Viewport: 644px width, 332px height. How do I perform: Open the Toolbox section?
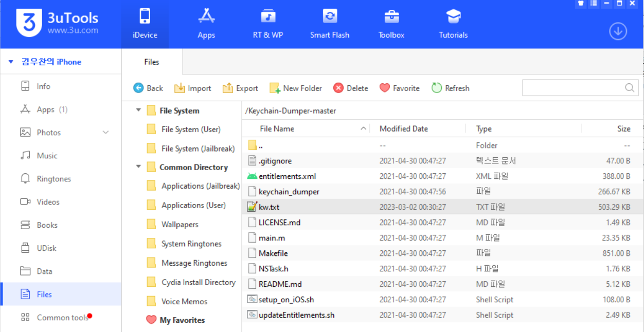click(391, 24)
